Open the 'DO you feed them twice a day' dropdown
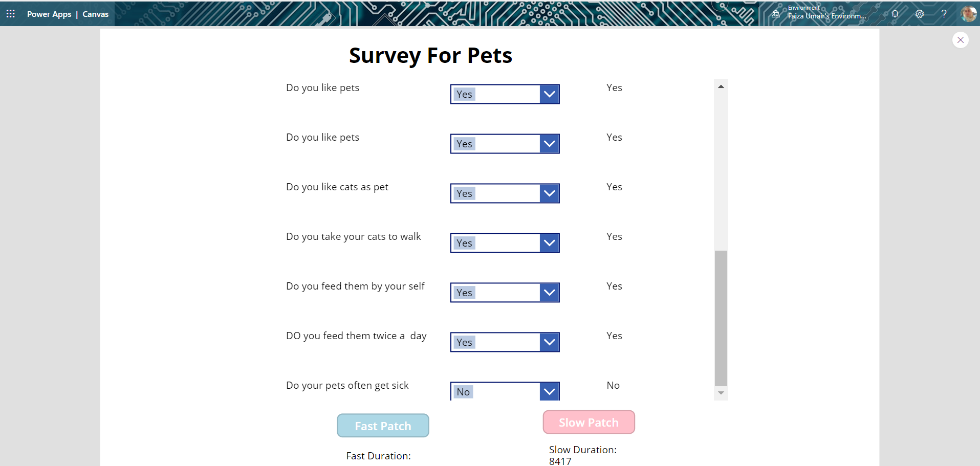The image size is (980, 466). [549, 342]
